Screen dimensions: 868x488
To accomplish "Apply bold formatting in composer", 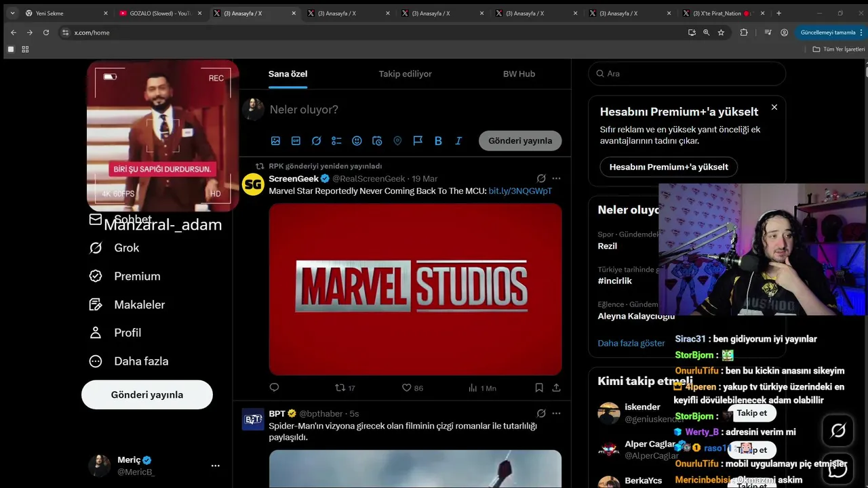I will 438,141.
